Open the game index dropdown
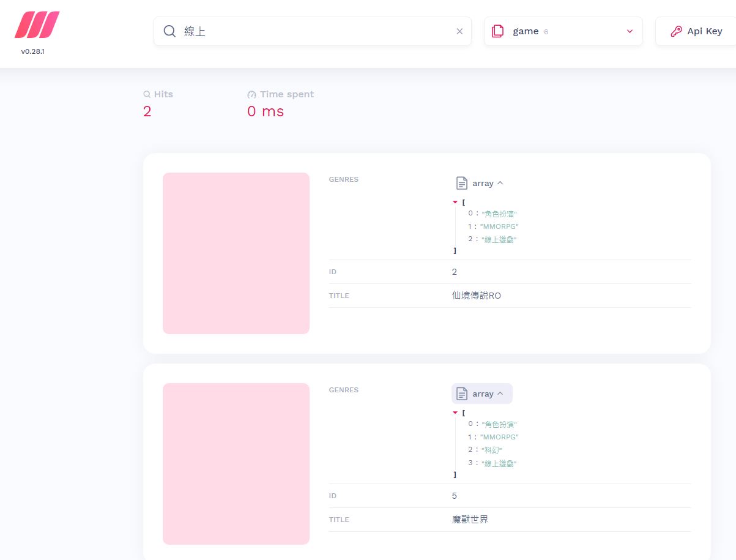The image size is (736, 560). [563, 31]
